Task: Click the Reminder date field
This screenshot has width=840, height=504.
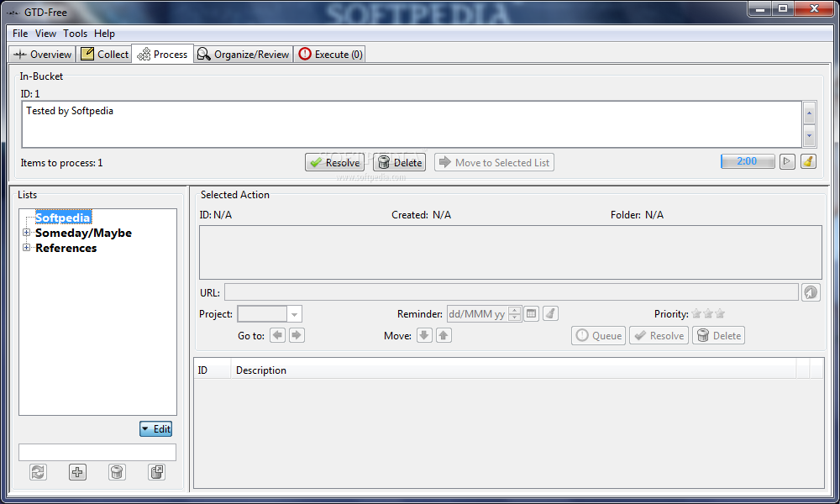Action: (x=477, y=314)
